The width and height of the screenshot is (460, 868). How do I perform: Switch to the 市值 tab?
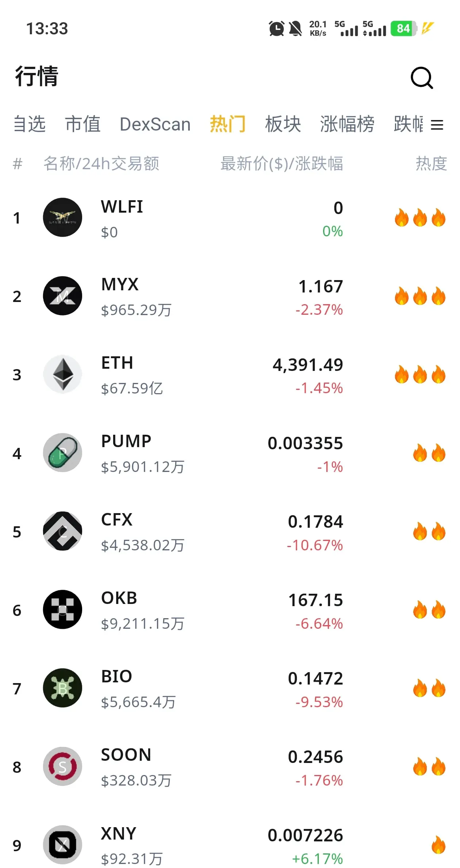83,124
